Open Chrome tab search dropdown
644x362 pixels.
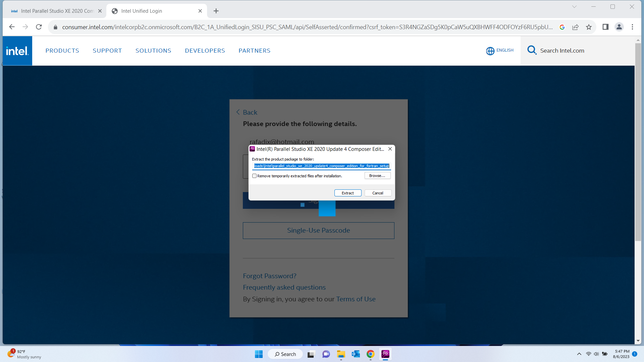574,7
